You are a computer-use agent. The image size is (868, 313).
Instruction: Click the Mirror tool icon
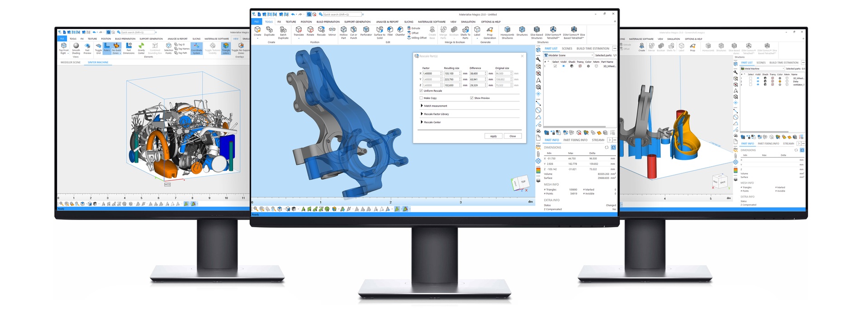click(x=332, y=31)
